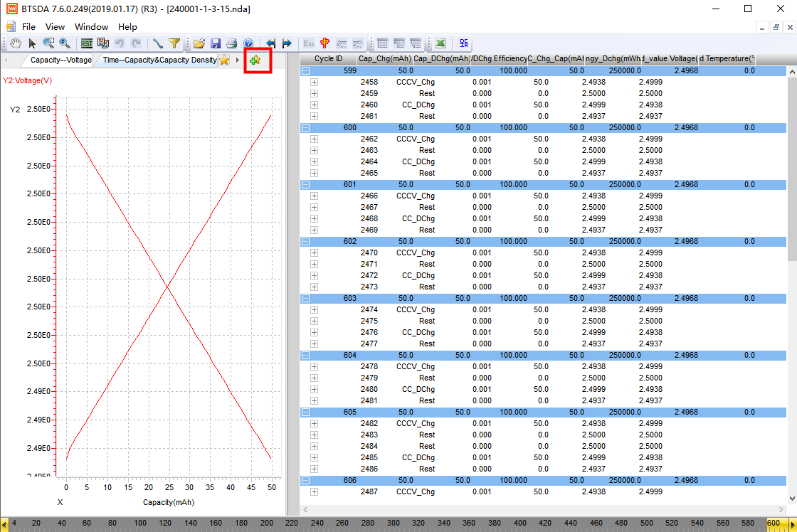The height and width of the screenshot is (532, 797).
Task: Click the blue curve line tool
Action: [x=157, y=43]
